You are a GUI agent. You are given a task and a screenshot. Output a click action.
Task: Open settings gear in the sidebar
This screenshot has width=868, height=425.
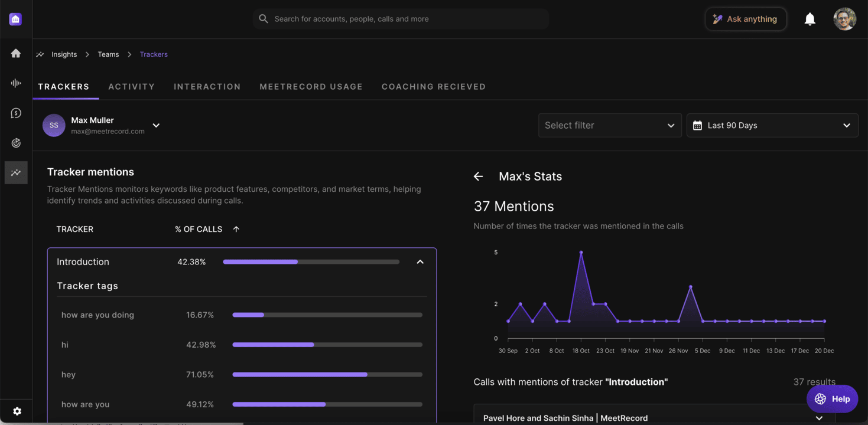pyautogui.click(x=17, y=411)
